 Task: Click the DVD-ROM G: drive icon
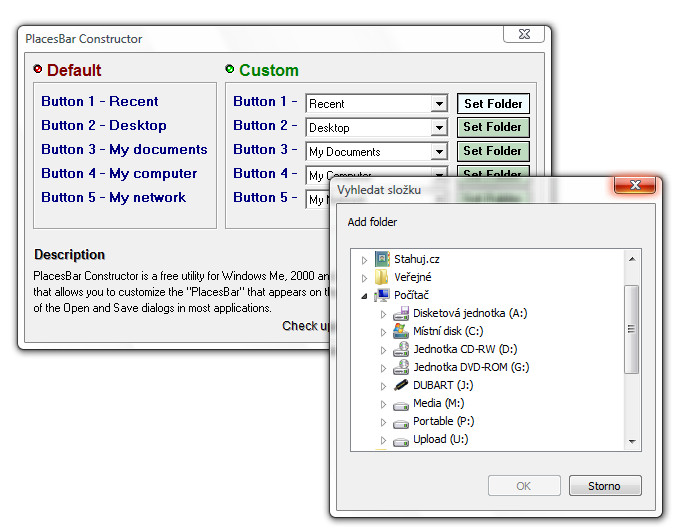pyautogui.click(x=401, y=367)
